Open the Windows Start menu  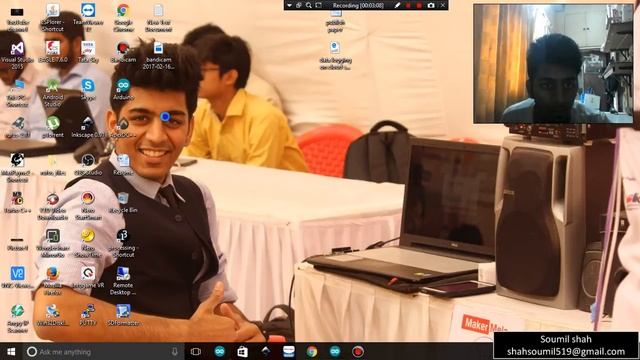tap(11, 351)
